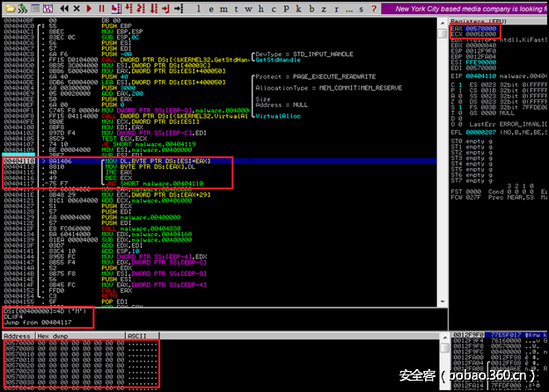Close the debugged program using X icon

[77, 9]
